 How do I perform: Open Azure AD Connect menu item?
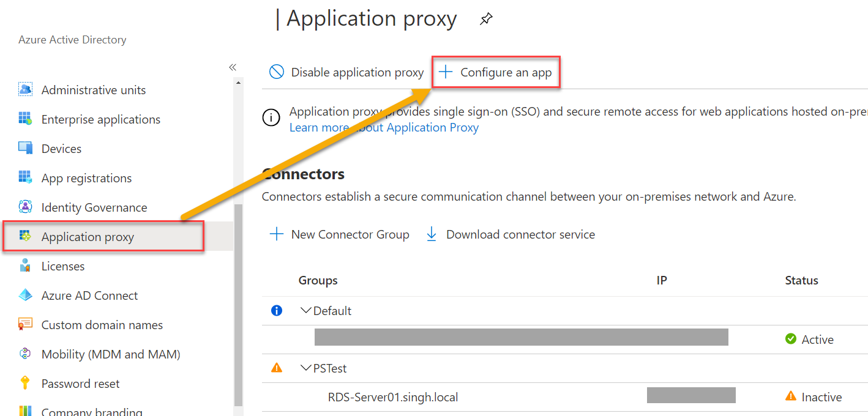point(89,295)
